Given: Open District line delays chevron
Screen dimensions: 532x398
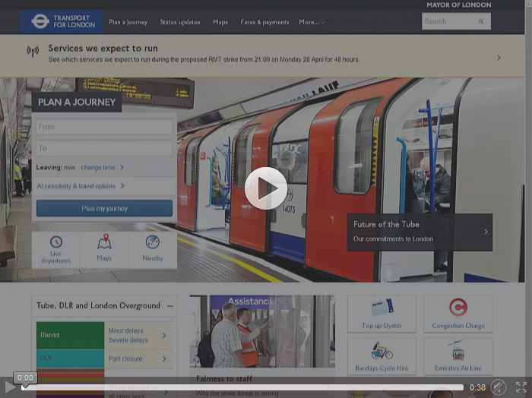Looking at the screenshot, I should 164,335.
